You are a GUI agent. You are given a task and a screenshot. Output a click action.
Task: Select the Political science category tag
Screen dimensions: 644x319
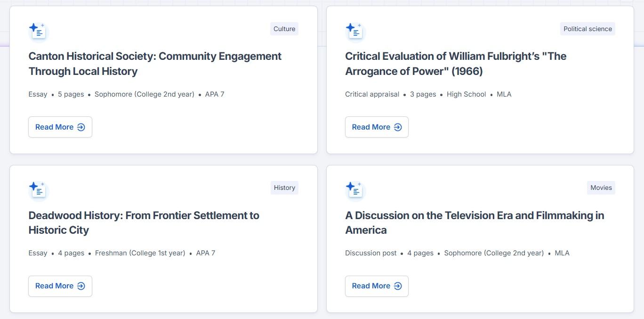click(x=588, y=29)
